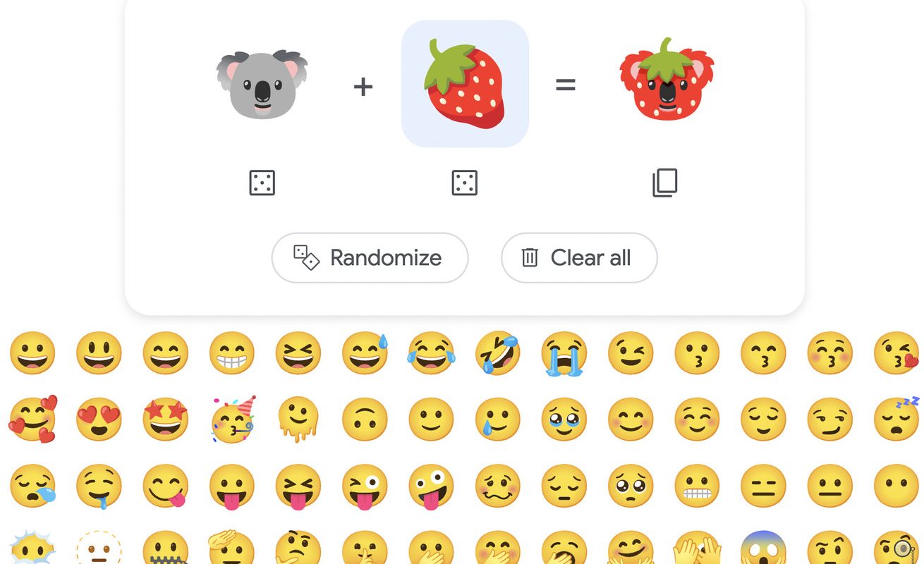Screen dimensions: 924x564
Task: Click the Randomize button
Action: pos(370,258)
